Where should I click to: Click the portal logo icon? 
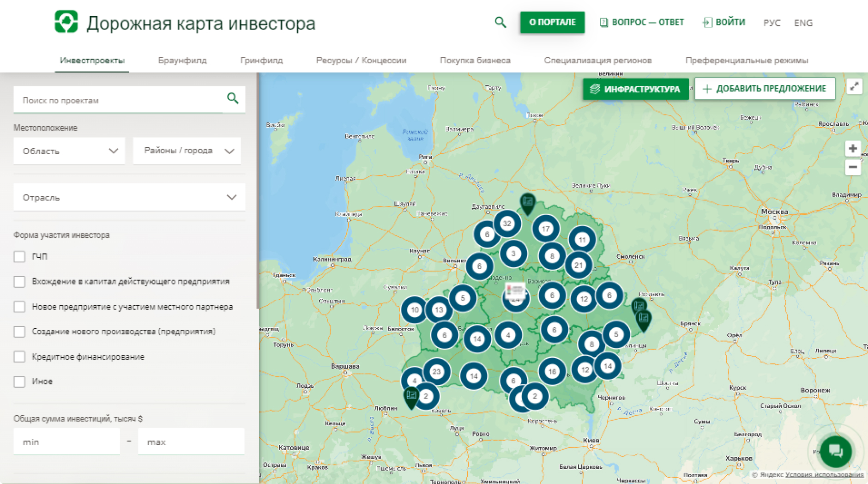point(66,22)
